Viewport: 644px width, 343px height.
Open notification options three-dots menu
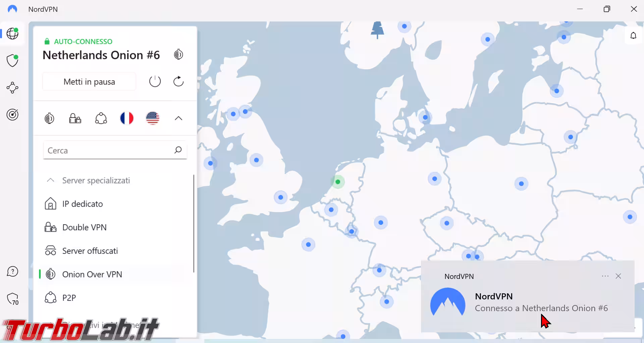[605, 276]
